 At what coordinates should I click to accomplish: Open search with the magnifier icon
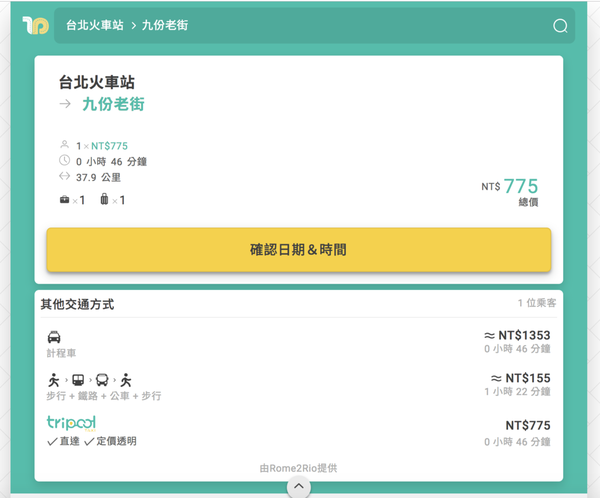[560, 26]
